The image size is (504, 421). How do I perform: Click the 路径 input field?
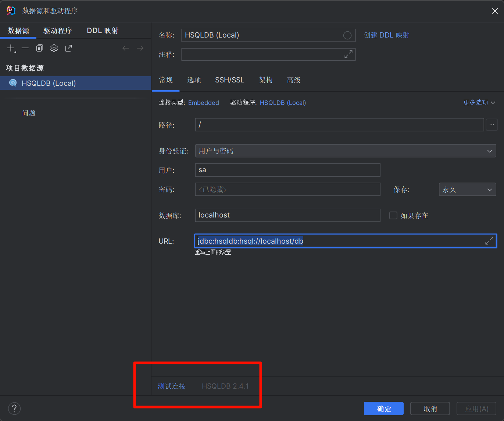point(339,125)
